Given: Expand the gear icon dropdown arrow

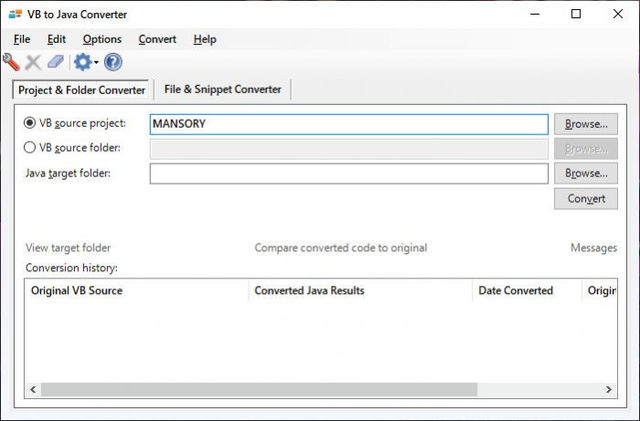Looking at the screenshot, I should (x=96, y=63).
